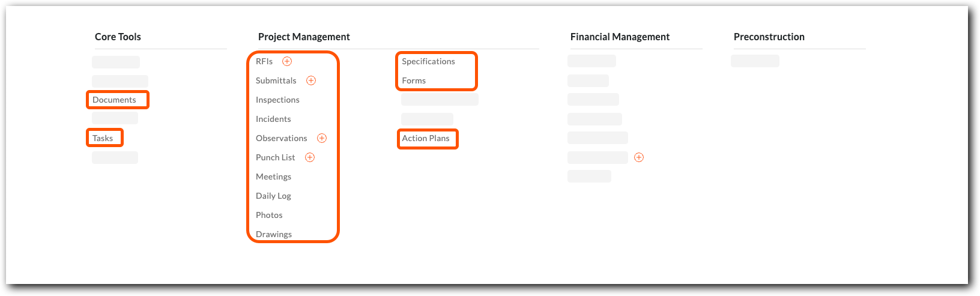Viewport: 980px width, 296px height.
Task: Click the plus icon next to RFIs
Action: tap(287, 61)
